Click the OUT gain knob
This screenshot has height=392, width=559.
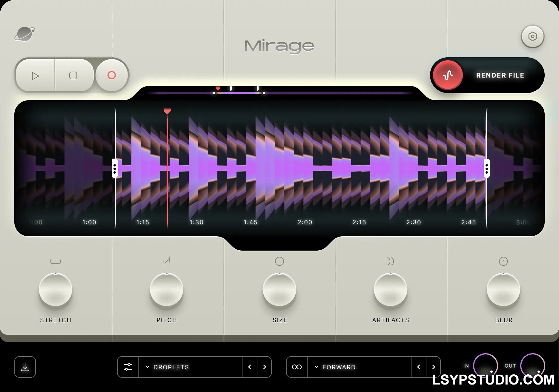point(533,365)
